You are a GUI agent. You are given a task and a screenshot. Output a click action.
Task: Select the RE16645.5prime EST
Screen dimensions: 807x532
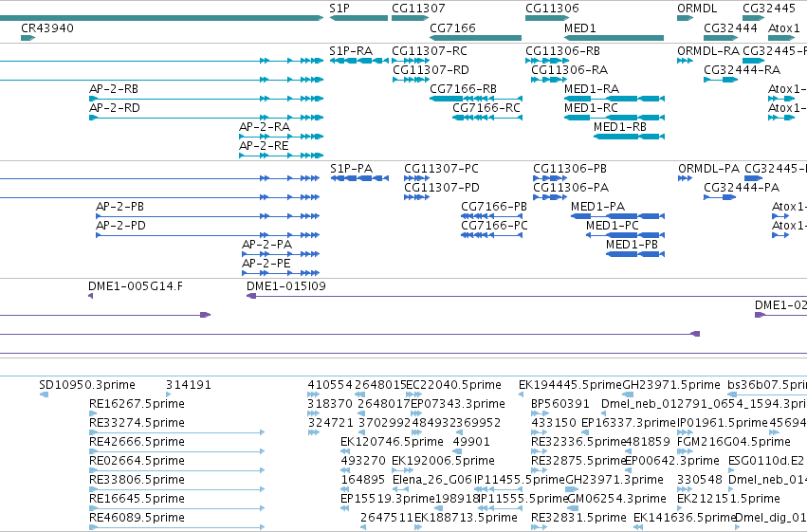(x=176, y=508)
